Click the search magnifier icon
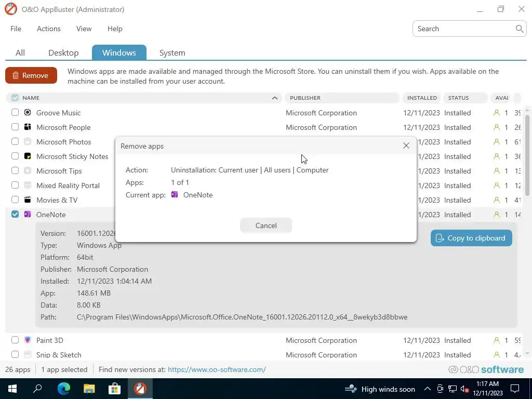 519,29
